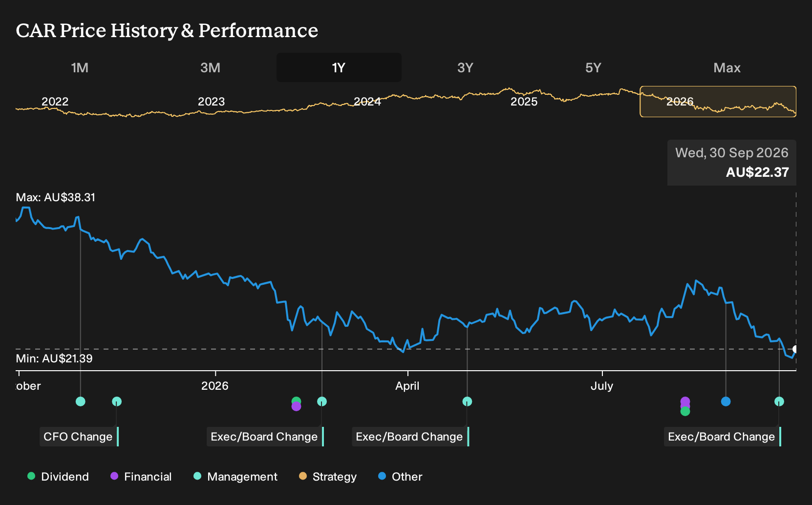Click the purple Financial dot in August
This screenshot has height=505, width=812.
(685, 401)
